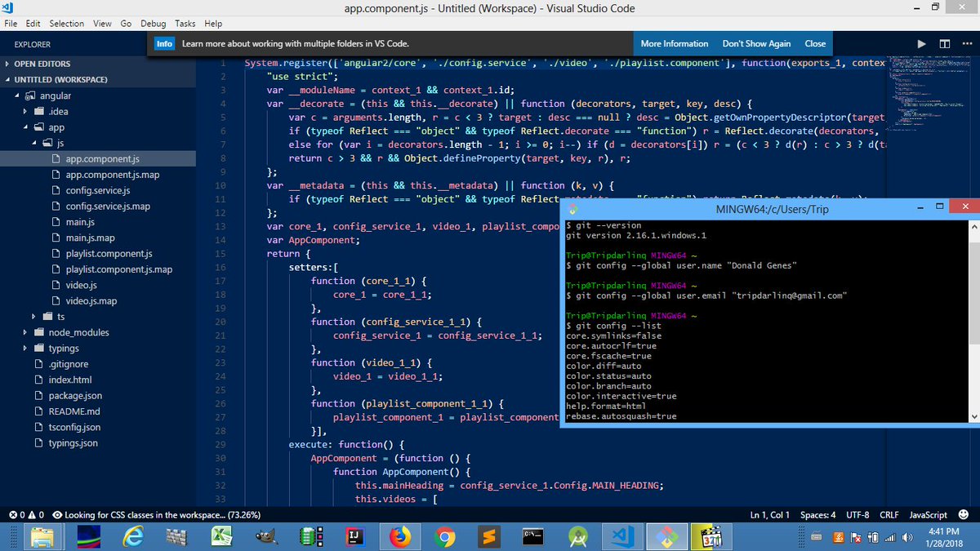The height and width of the screenshot is (551, 980).
Task: Change encoding via UTF-8 status item
Action: click(x=857, y=515)
